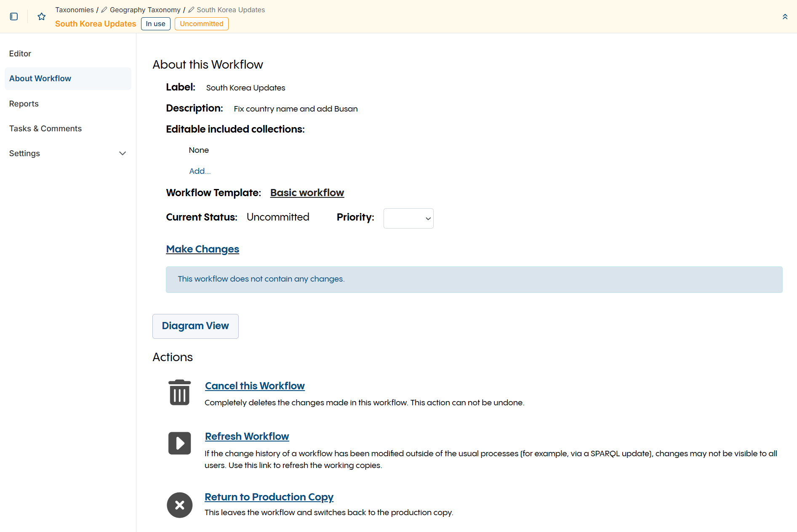This screenshot has height=532, width=797.
Task: Click the star icon to favorite this workflow
Action: pos(41,16)
